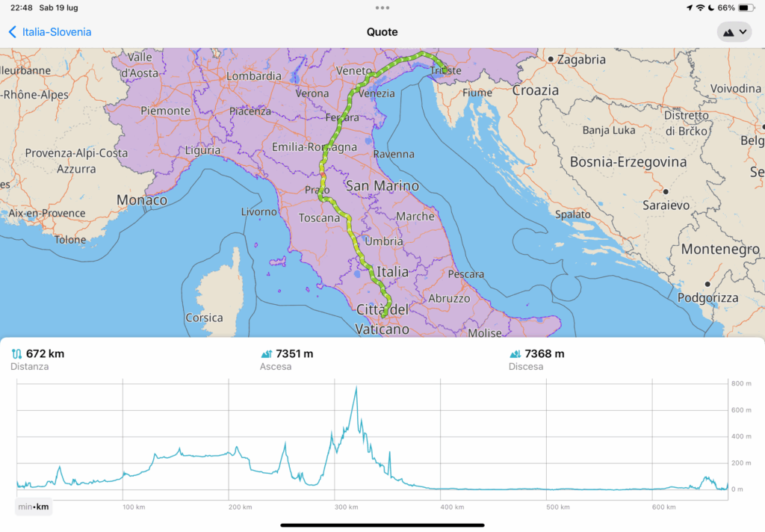Tap the Distanza label
Image resolution: width=765 pixels, height=532 pixels.
(30, 367)
